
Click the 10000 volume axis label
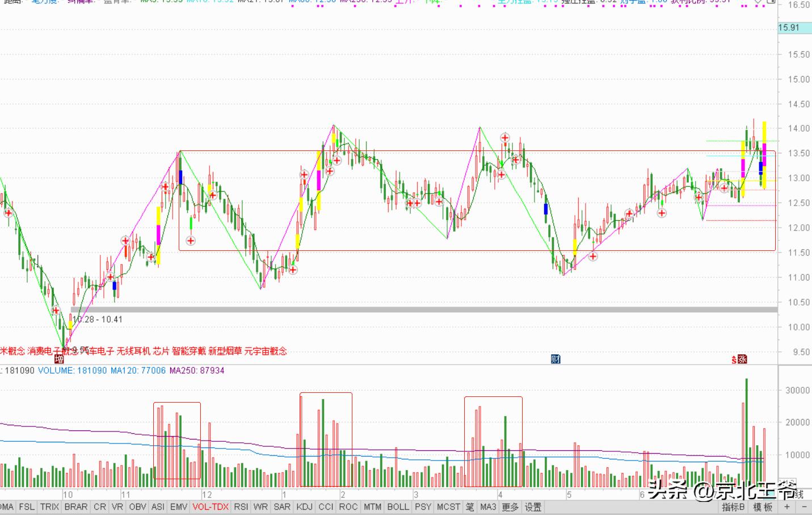tap(797, 455)
